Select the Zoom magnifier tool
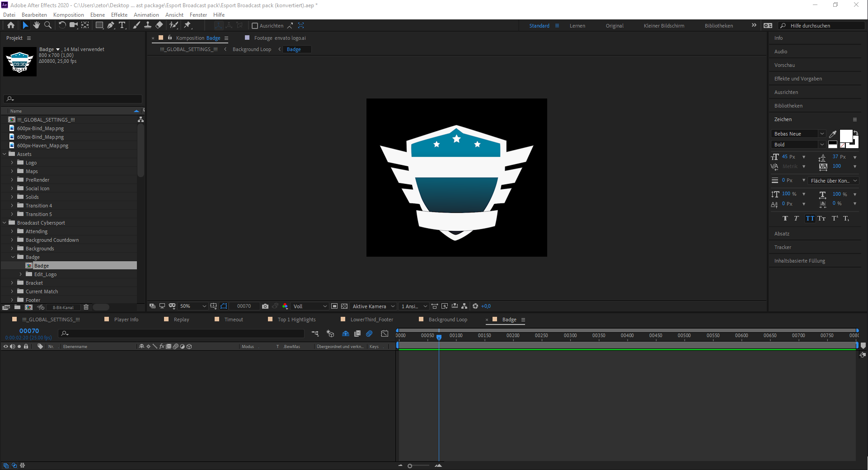 (47, 25)
